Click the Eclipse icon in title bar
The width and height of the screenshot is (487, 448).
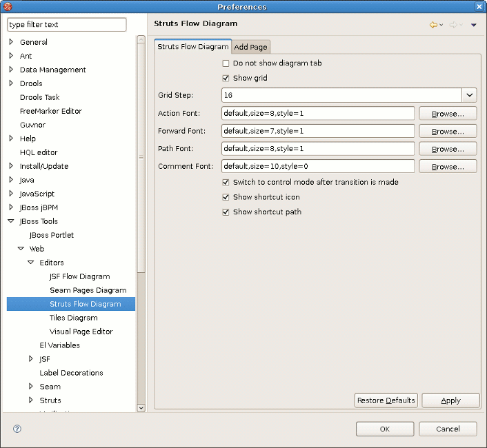coord(8,6)
